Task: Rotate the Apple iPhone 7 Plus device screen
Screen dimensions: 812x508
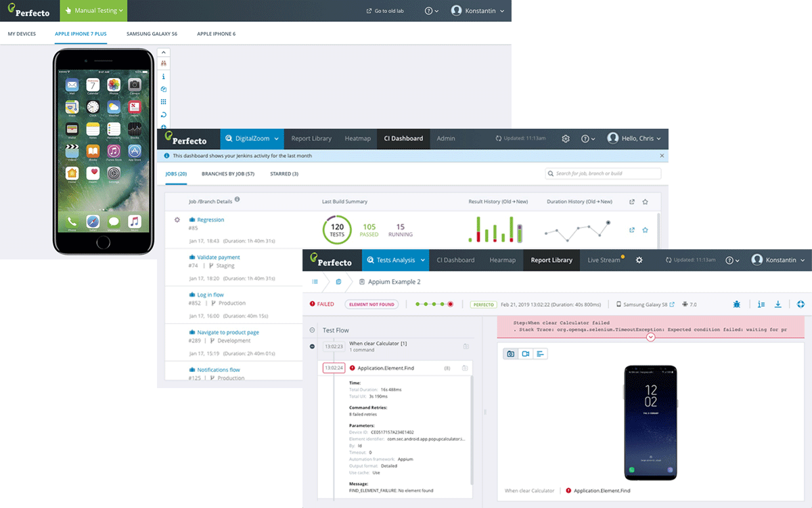Action: point(163,115)
